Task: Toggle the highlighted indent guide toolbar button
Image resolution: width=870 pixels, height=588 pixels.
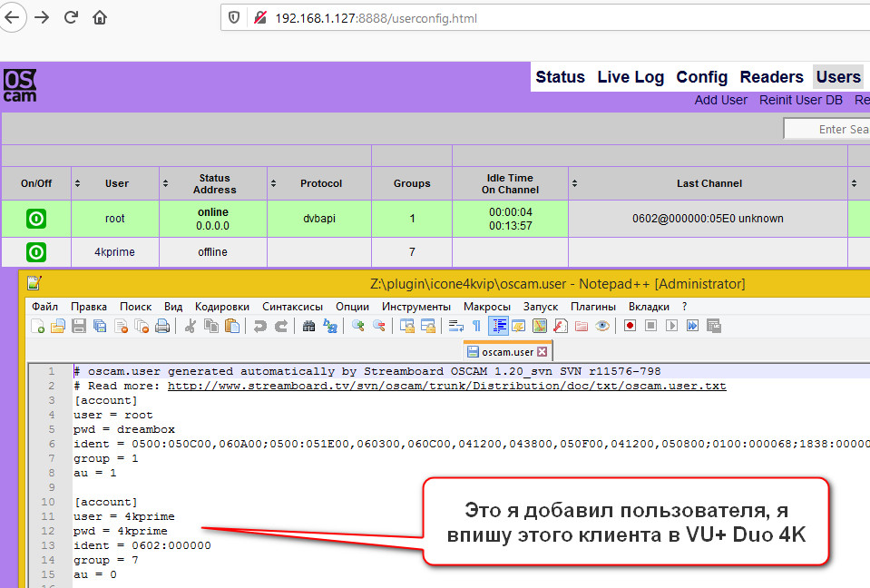Action: pyautogui.click(x=498, y=326)
